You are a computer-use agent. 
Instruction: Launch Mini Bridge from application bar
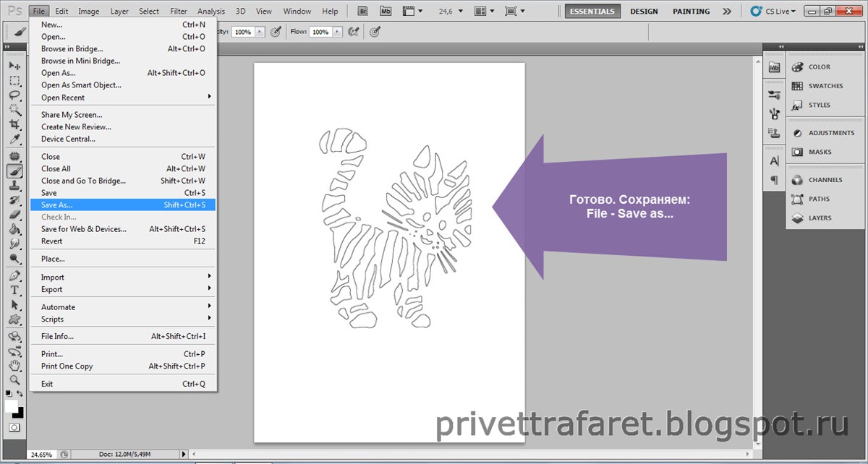[386, 12]
